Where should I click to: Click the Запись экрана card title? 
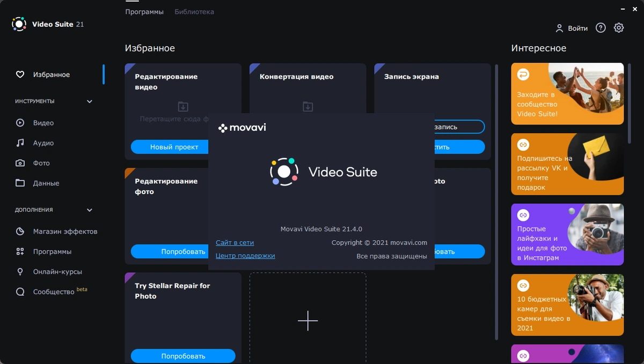click(411, 77)
